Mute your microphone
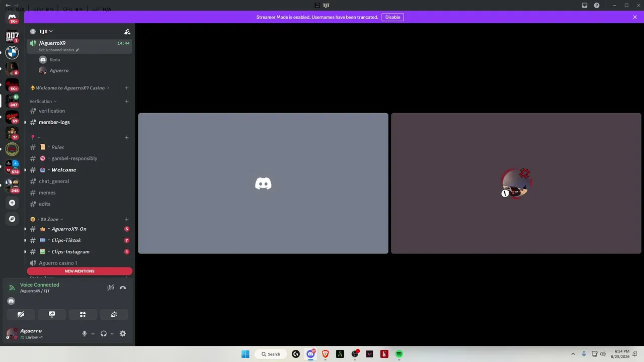Viewport: 644px width, 362px height. click(85, 333)
